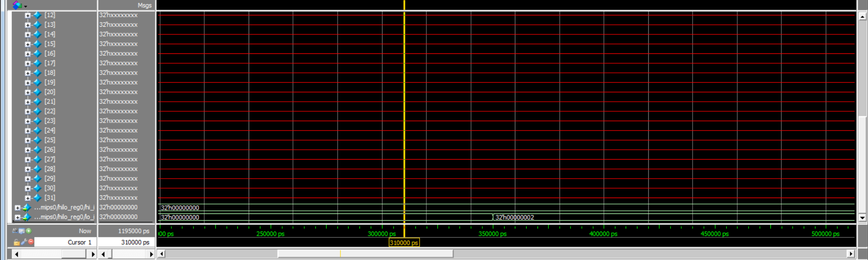Expand the hilo_reg0/lo_i signal
This screenshot has width=868, height=260.
(x=17, y=217)
